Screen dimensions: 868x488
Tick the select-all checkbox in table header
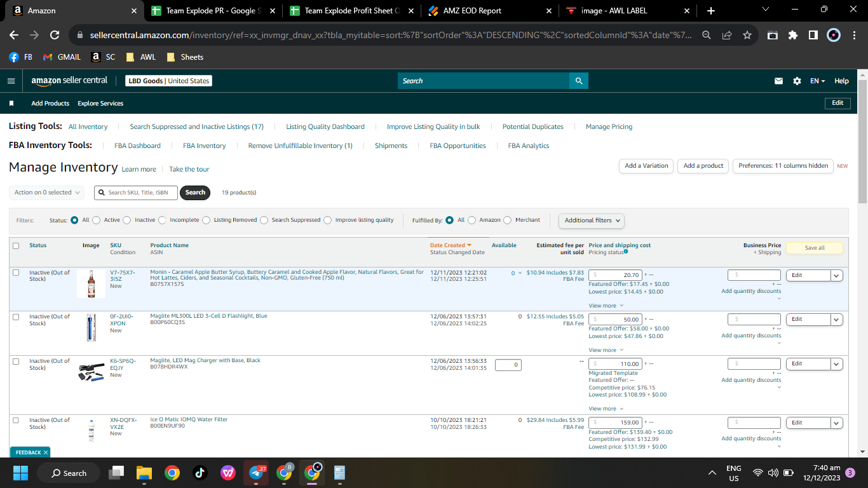point(16,246)
